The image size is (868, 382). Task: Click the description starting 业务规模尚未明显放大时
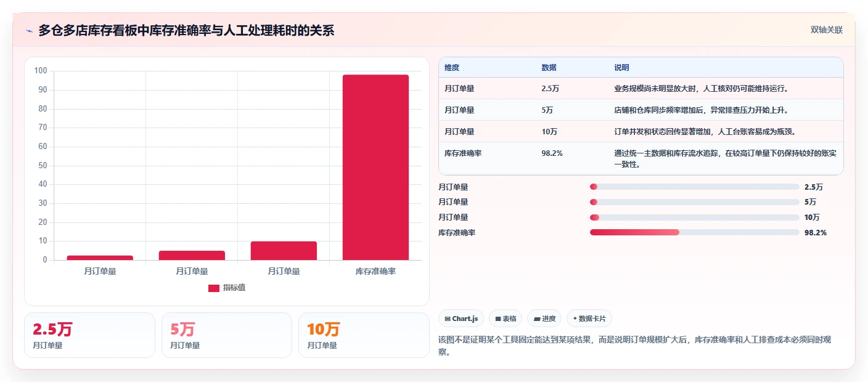pyautogui.click(x=702, y=89)
